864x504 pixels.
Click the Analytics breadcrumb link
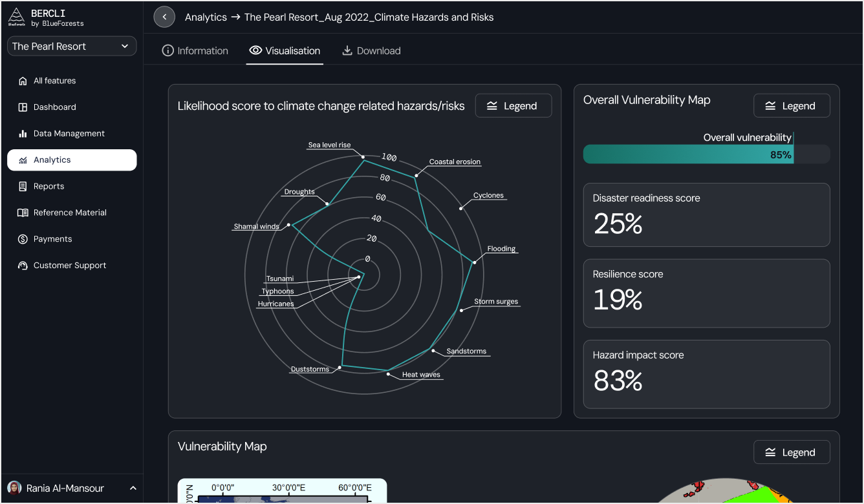click(x=206, y=17)
